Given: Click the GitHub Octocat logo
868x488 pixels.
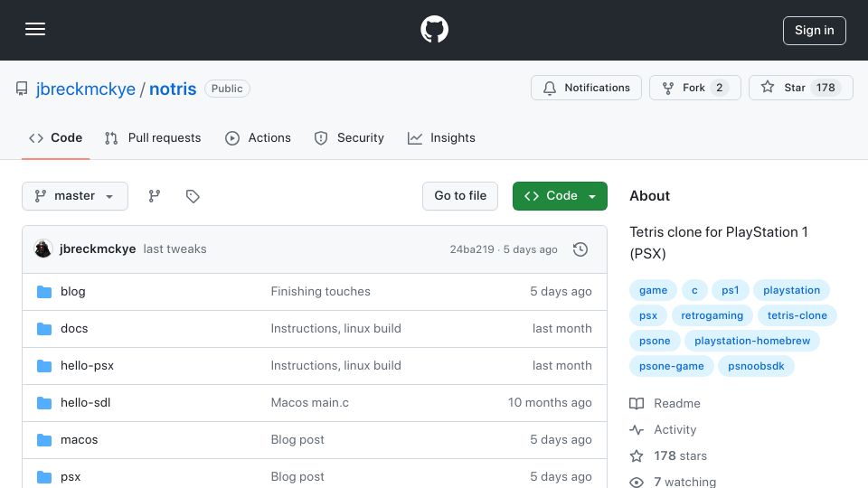Looking at the screenshot, I should tap(434, 29).
